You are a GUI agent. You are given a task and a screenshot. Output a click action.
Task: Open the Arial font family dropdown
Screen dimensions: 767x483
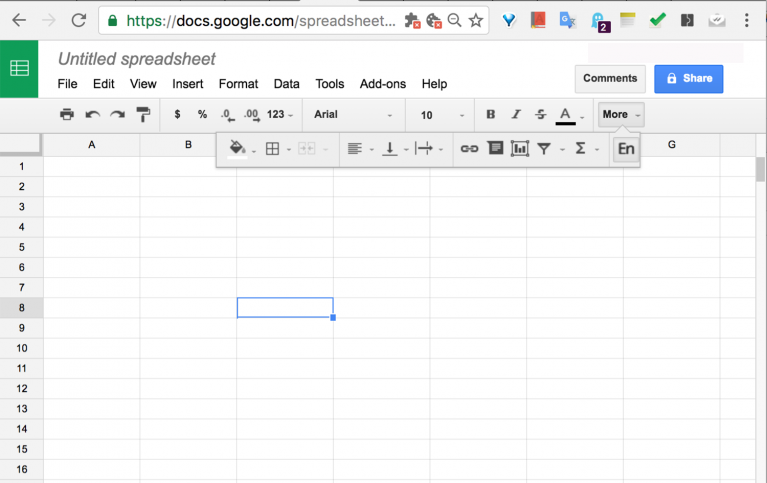353,115
